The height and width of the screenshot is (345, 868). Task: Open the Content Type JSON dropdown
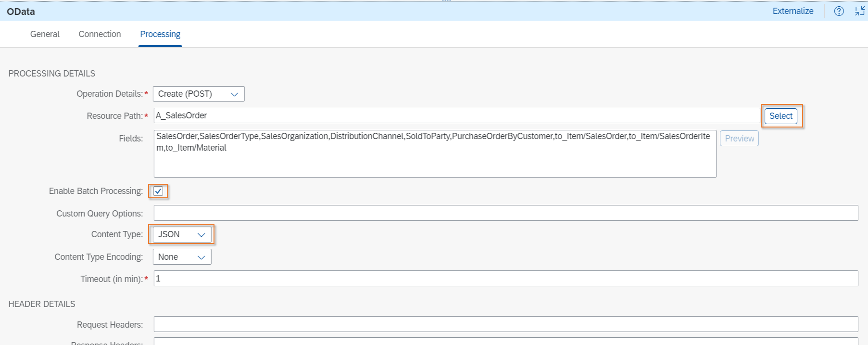coord(182,234)
